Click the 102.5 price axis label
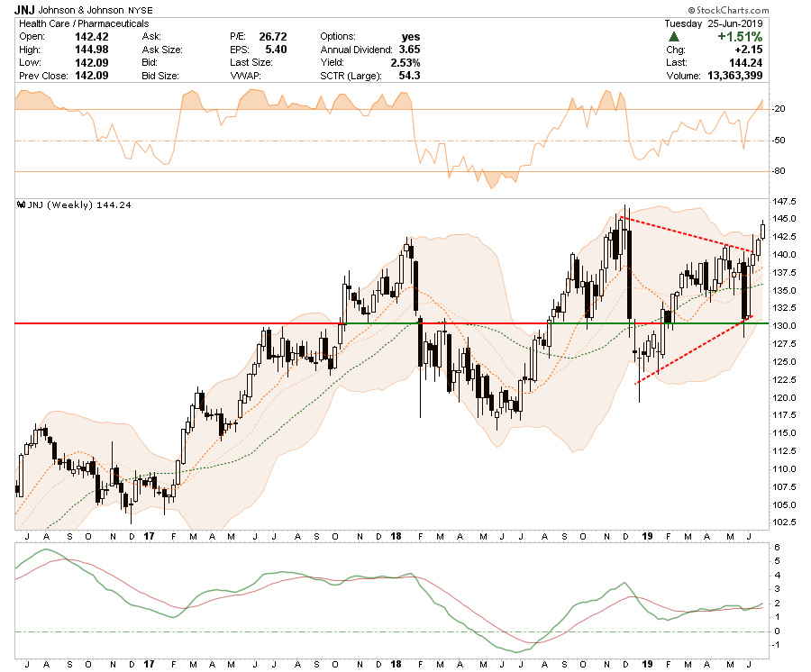This screenshot has height=672, width=811. tap(784, 522)
